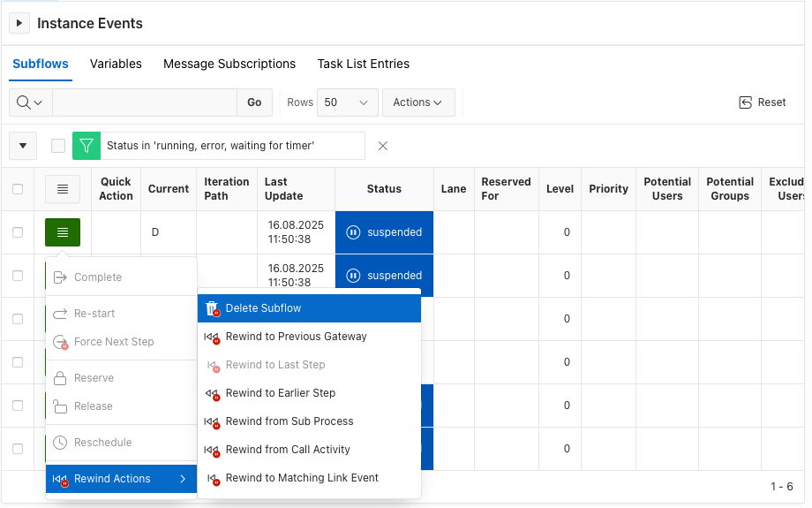Image resolution: width=812 pixels, height=508 pixels.
Task: Click the Status column header
Action: click(x=384, y=189)
